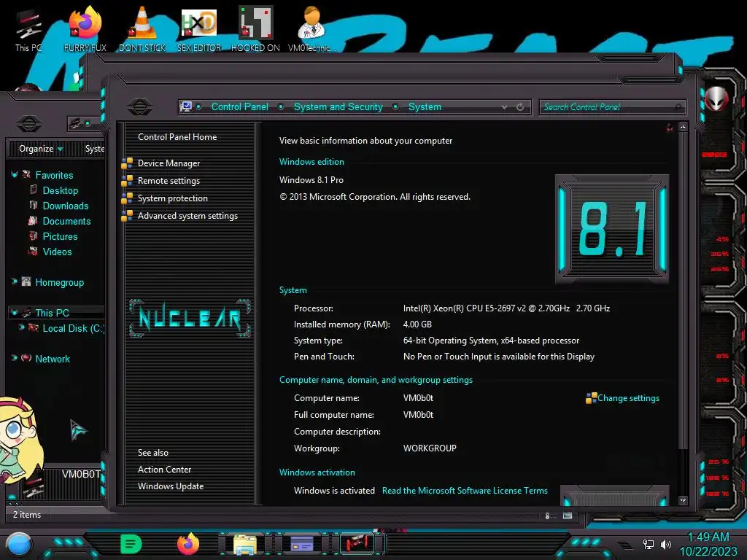Click the volume speaker tray icon

(x=666, y=544)
